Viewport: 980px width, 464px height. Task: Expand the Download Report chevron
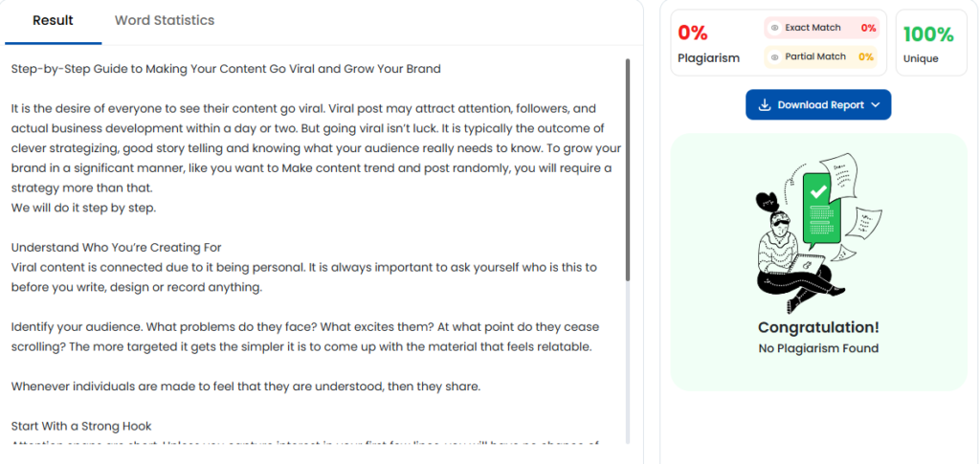coord(876,105)
